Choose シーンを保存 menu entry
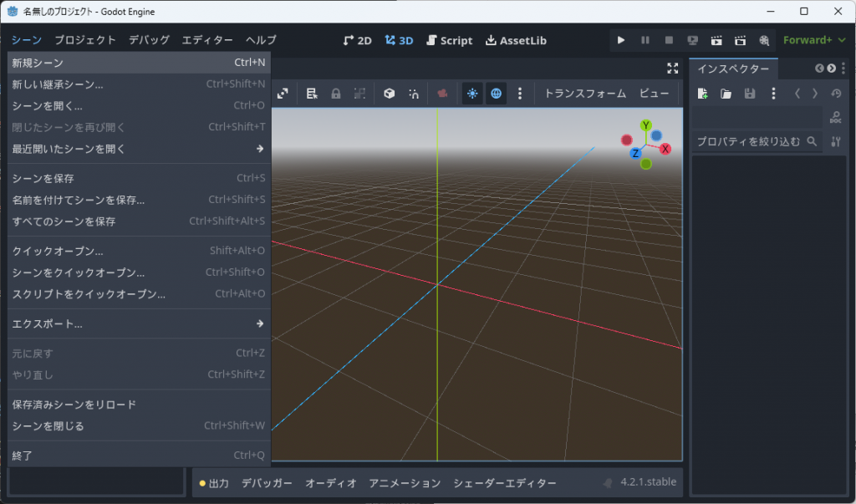Screen dimensions: 856x504 pyautogui.click(x=139, y=178)
